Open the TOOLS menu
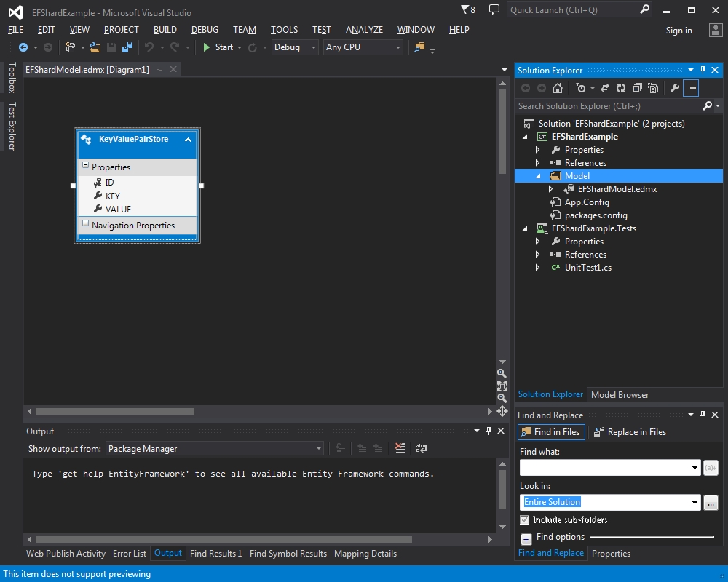This screenshot has width=728, height=582. click(284, 30)
